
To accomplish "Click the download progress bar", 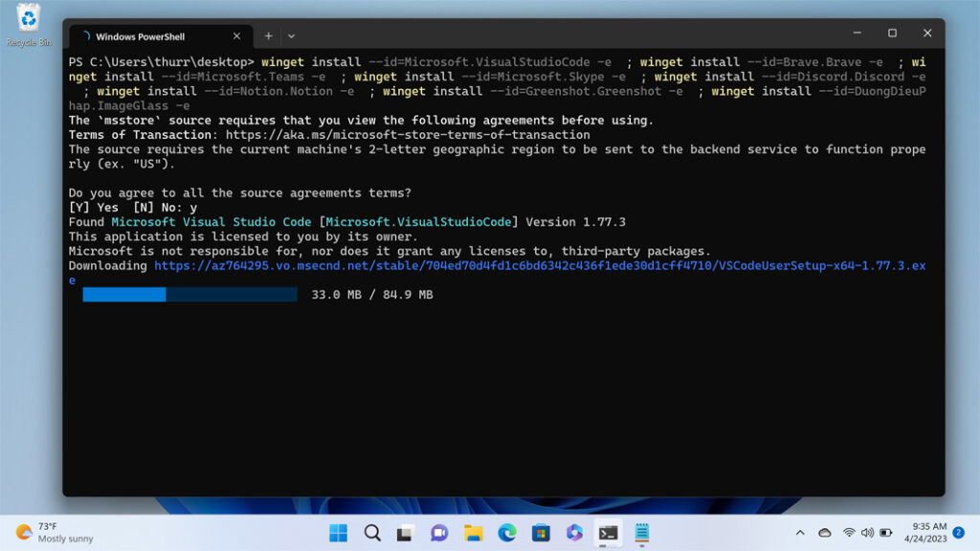I will pos(190,295).
